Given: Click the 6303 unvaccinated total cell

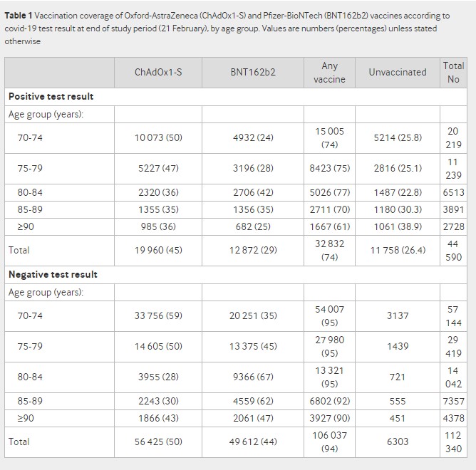Looking at the screenshot, I should click(x=398, y=442).
